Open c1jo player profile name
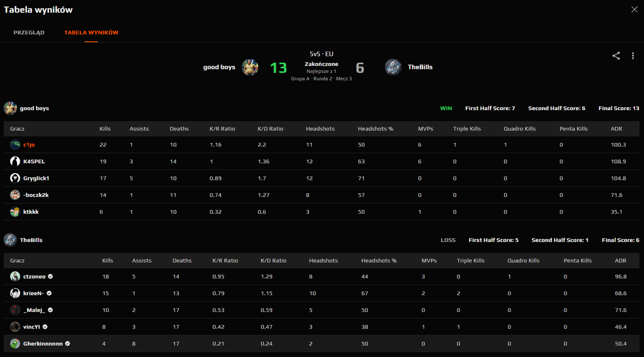The width and height of the screenshot is (644, 357). (29, 145)
